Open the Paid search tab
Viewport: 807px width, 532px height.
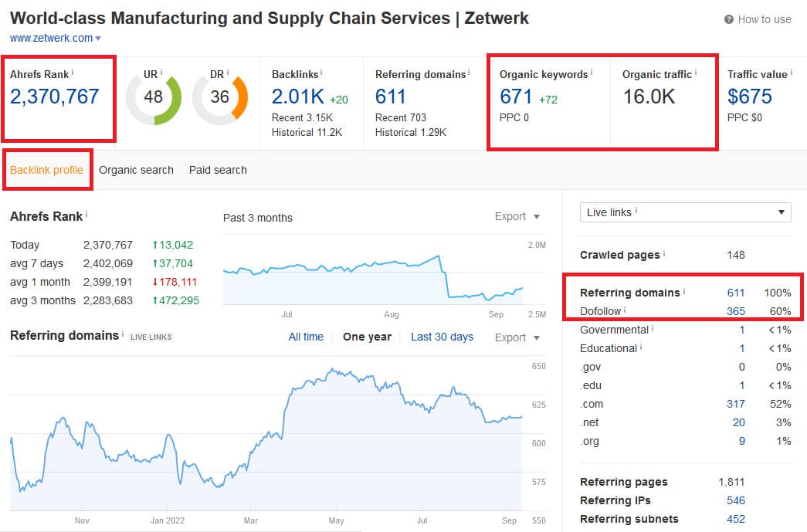click(217, 170)
